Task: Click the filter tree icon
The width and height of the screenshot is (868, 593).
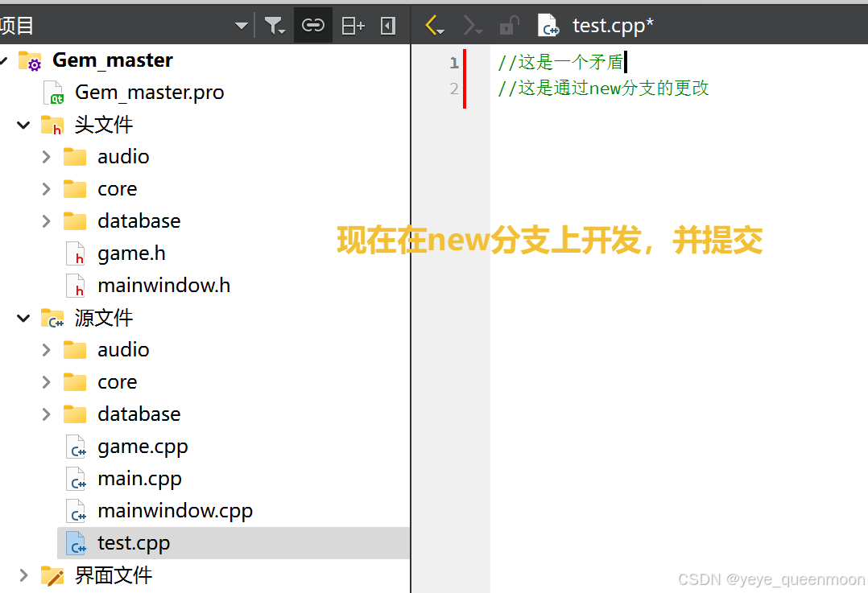Action: 275,26
